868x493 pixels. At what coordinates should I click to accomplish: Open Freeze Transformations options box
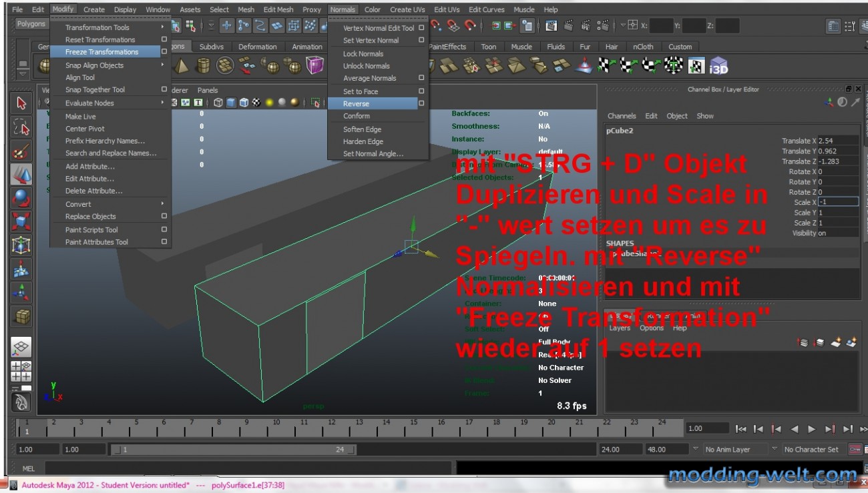pyautogui.click(x=164, y=52)
